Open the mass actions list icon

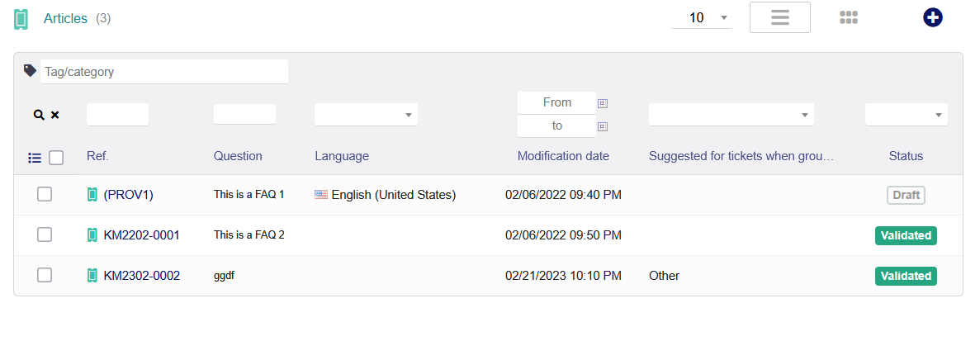pyautogui.click(x=35, y=157)
